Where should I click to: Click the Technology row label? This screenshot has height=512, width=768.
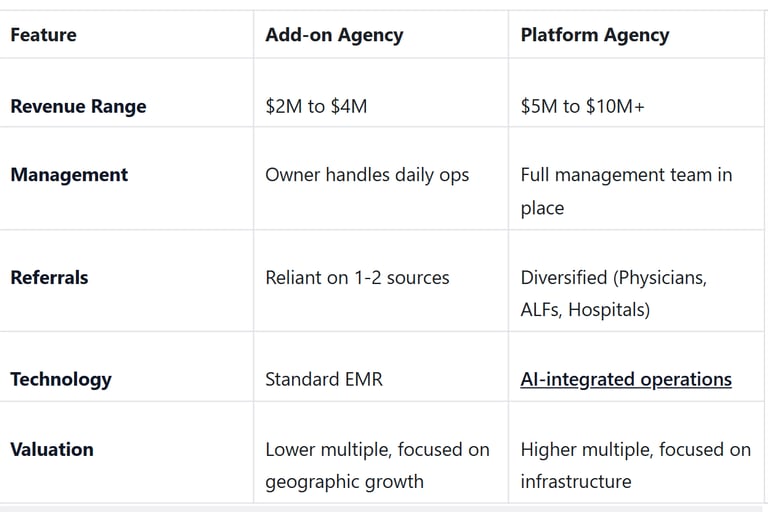(61, 379)
